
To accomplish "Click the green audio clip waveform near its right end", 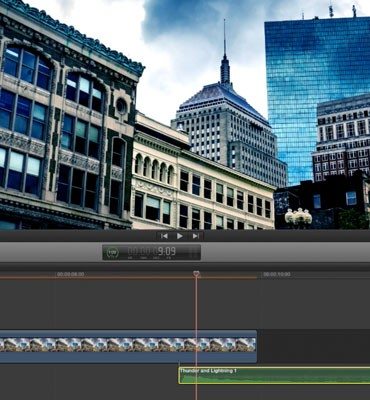I will [350, 377].
